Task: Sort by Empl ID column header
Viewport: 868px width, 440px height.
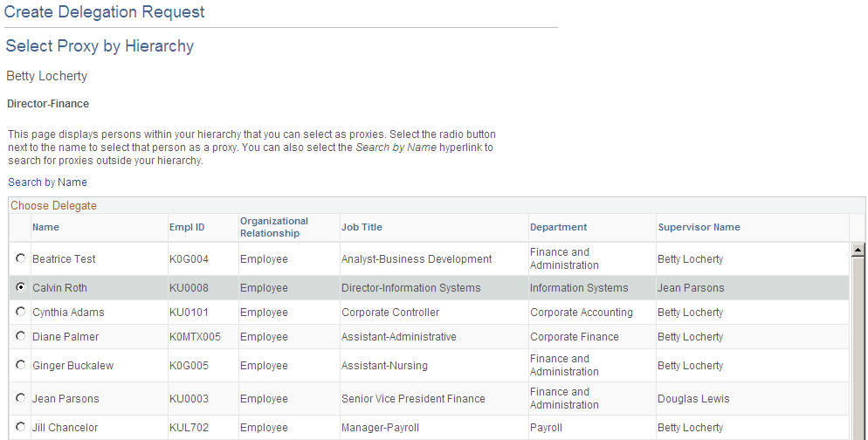Action: pyautogui.click(x=187, y=227)
